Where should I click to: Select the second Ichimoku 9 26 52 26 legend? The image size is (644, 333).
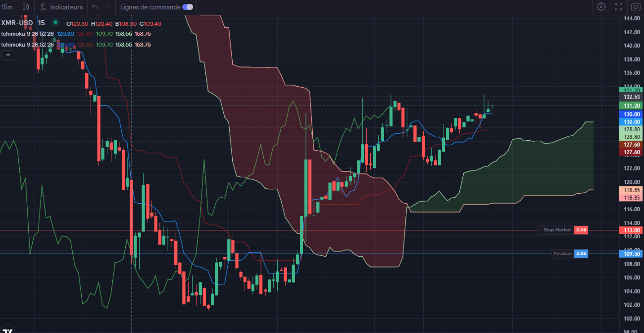pos(27,45)
